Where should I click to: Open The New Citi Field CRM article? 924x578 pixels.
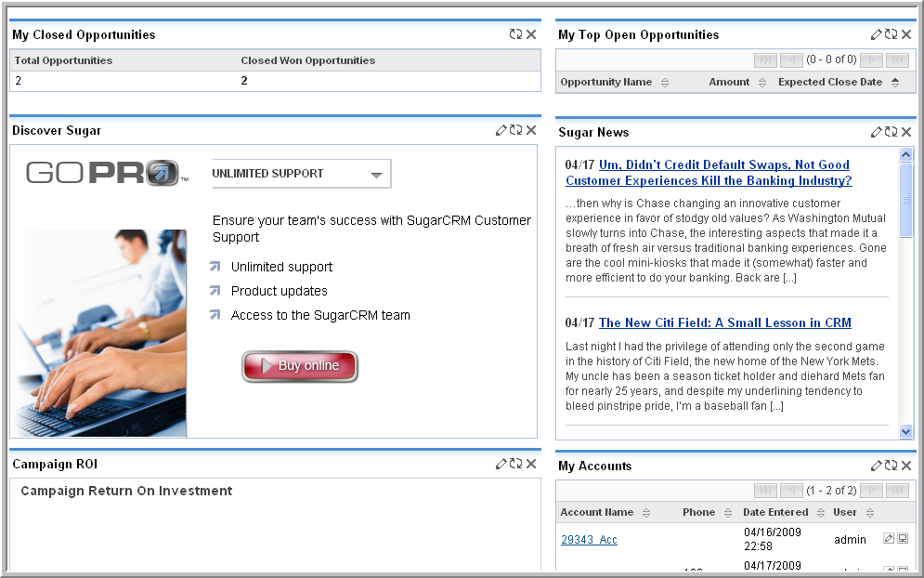point(725,322)
